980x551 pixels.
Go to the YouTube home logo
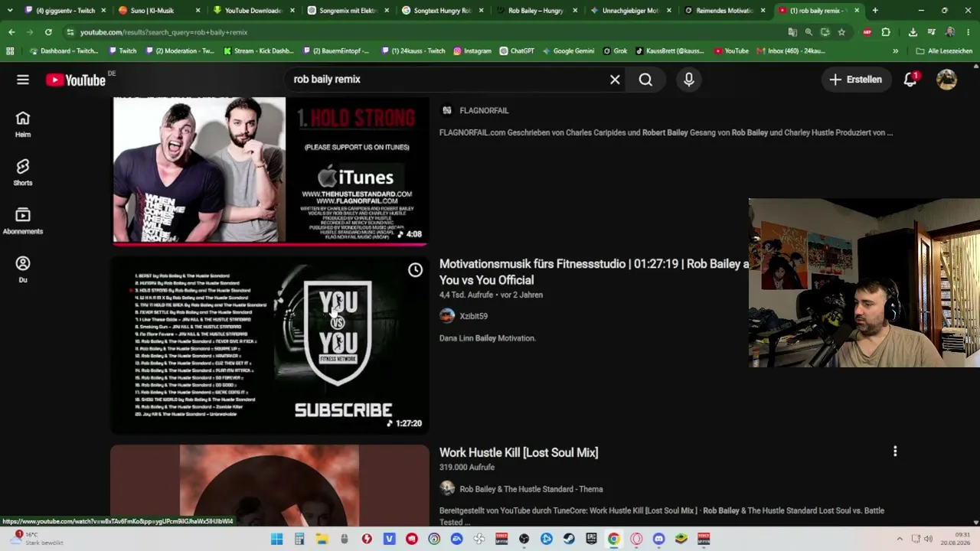(75, 80)
